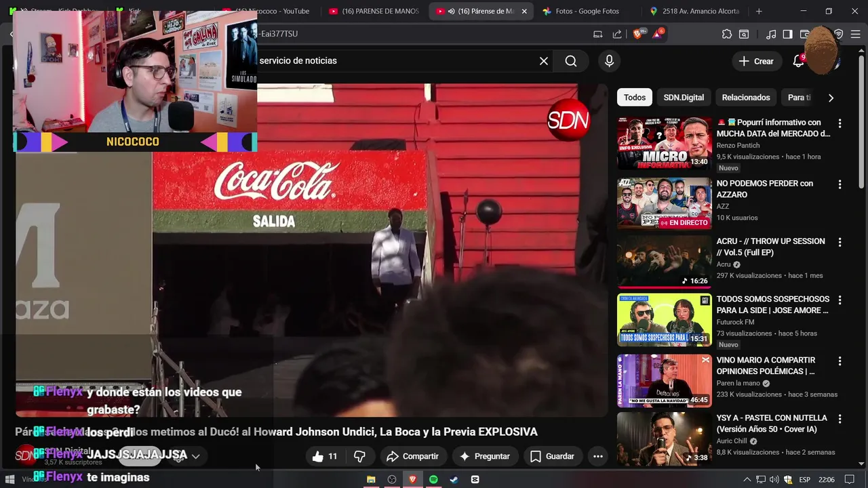Open the YSY A PASTEL CON NUTELLA thumbnail
Viewport: 868px width, 488px height.
pyautogui.click(x=664, y=439)
